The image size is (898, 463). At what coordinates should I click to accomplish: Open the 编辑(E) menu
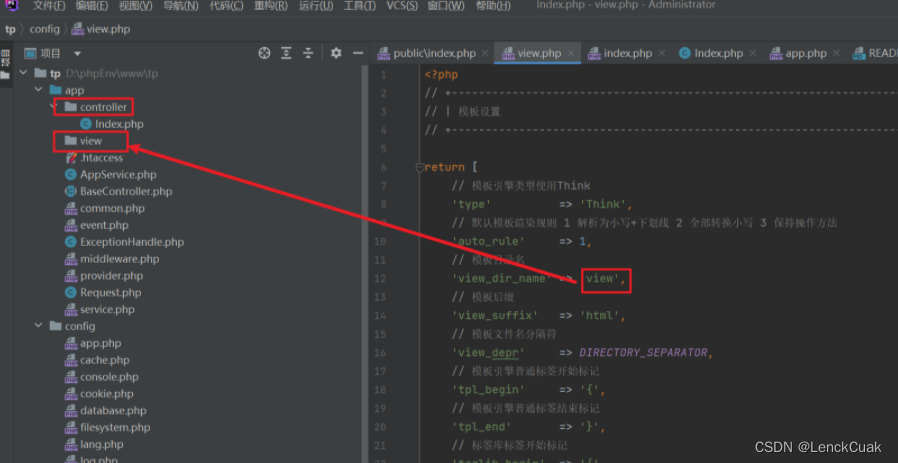92,6
